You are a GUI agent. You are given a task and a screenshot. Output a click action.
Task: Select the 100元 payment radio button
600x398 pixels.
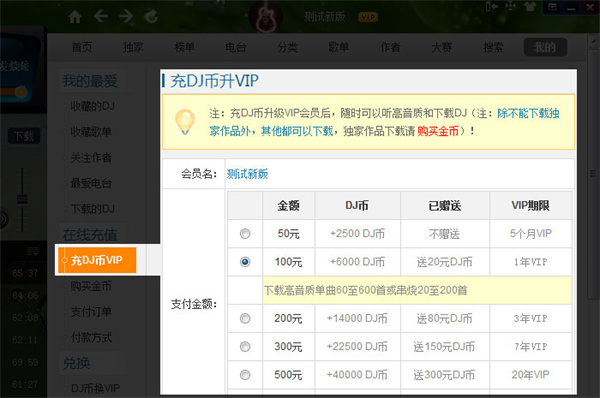point(245,262)
